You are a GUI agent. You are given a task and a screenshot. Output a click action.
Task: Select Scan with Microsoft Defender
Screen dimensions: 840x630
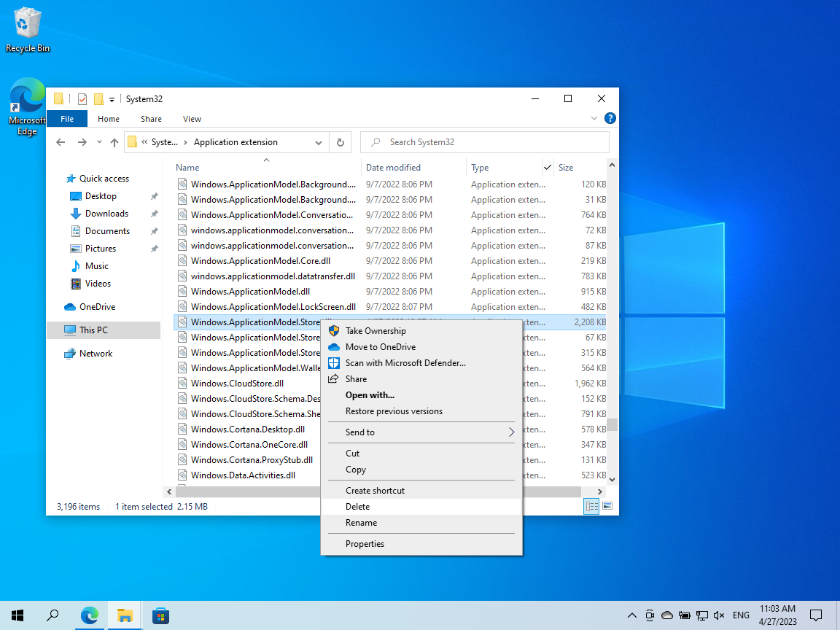[x=421, y=363]
